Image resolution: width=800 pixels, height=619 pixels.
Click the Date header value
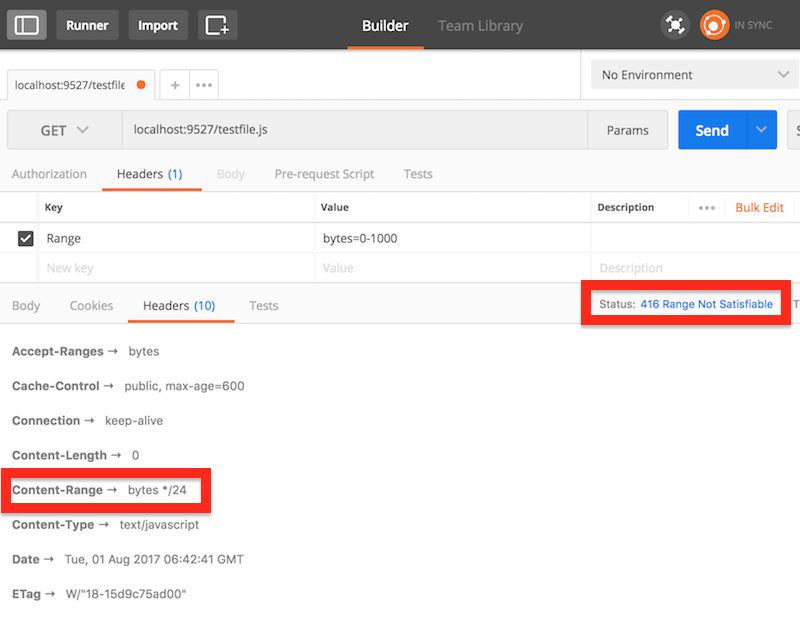click(154, 559)
